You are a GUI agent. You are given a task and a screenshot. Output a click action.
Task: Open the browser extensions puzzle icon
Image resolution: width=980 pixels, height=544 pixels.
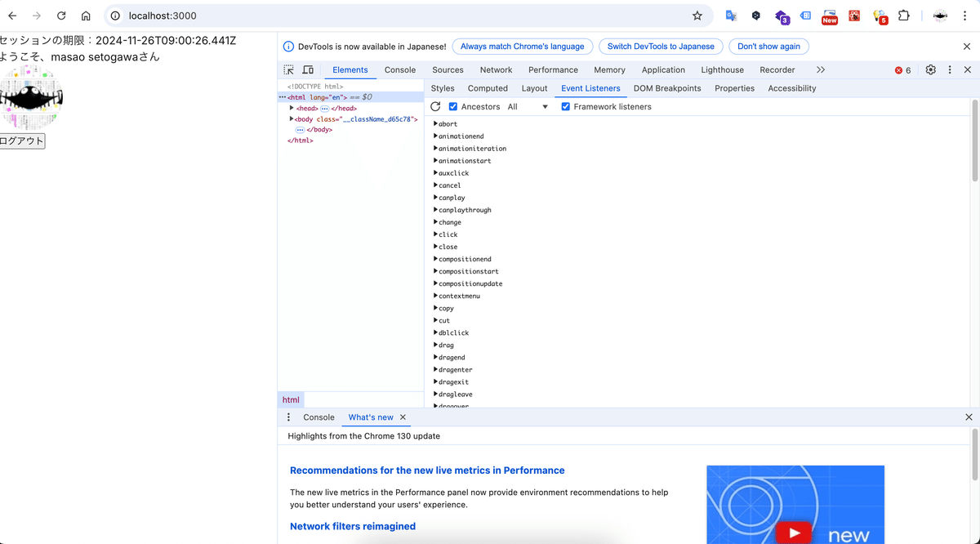pyautogui.click(x=903, y=16)
